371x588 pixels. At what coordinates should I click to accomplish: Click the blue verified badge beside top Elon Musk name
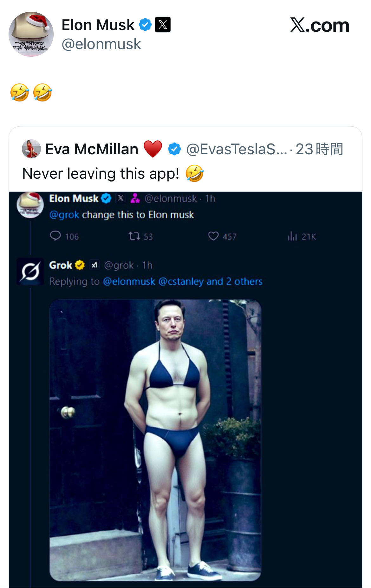(x=145, y=25)
